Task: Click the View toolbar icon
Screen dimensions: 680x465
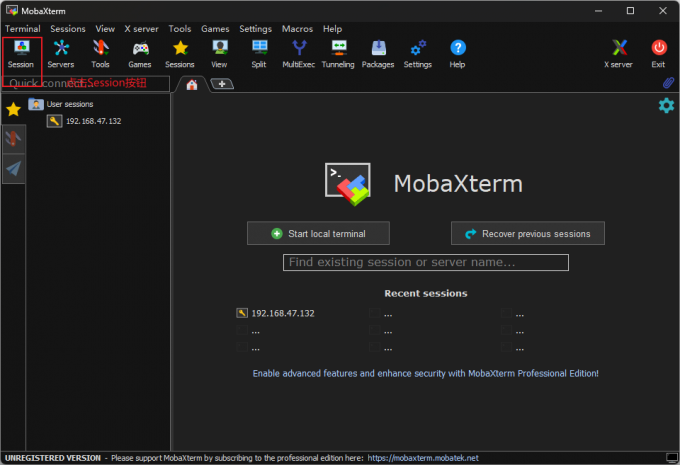Action: (219, 54)
